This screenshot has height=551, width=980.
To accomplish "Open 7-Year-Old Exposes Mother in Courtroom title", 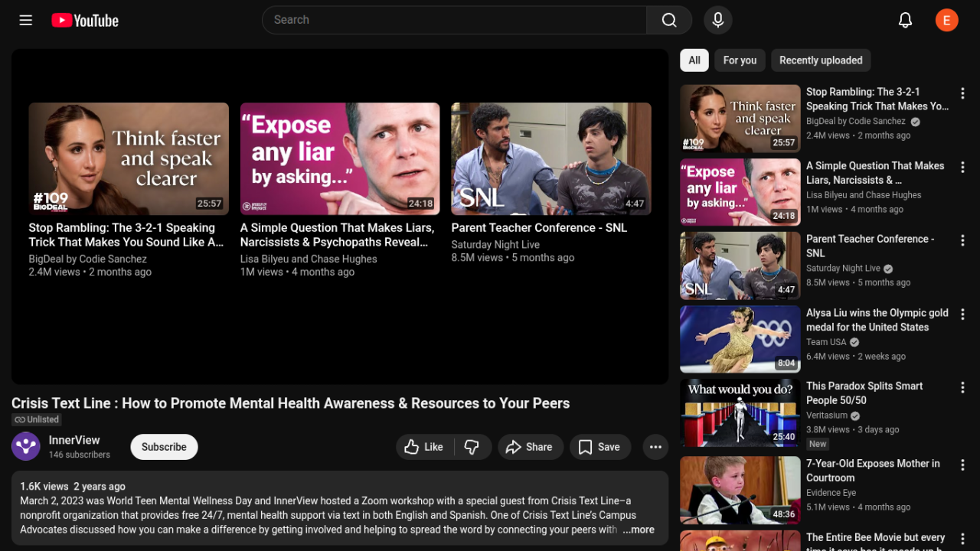I will pyautogui.click(x=873, y=471).
